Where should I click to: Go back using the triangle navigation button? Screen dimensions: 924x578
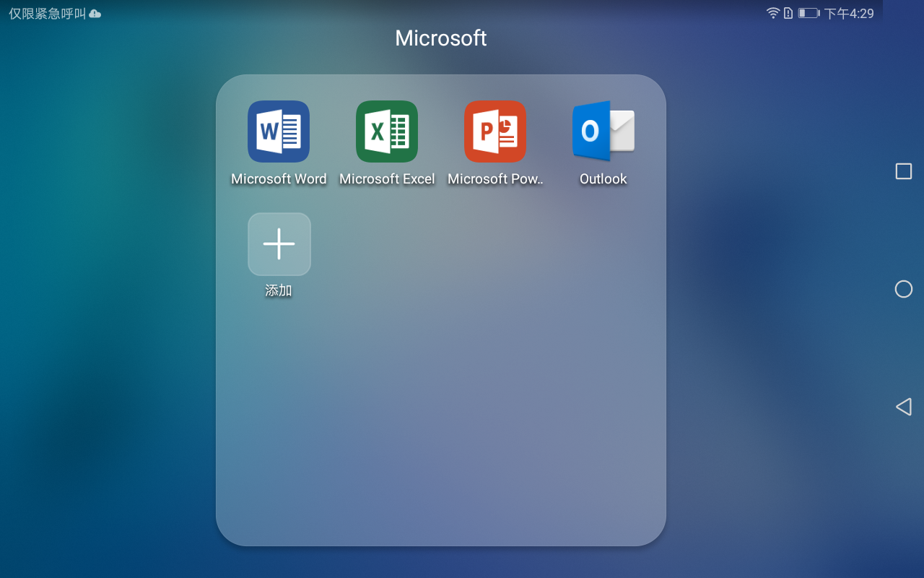coord(904,407)
